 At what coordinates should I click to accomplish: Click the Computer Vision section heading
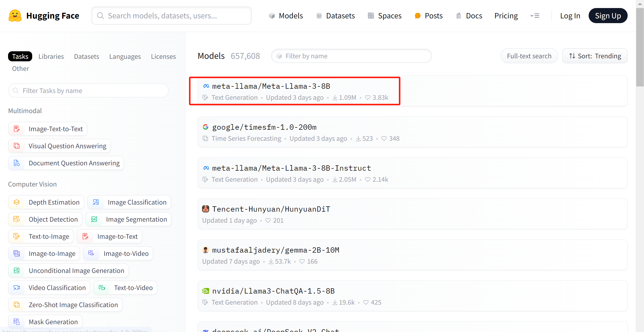[x=32, y=184]
